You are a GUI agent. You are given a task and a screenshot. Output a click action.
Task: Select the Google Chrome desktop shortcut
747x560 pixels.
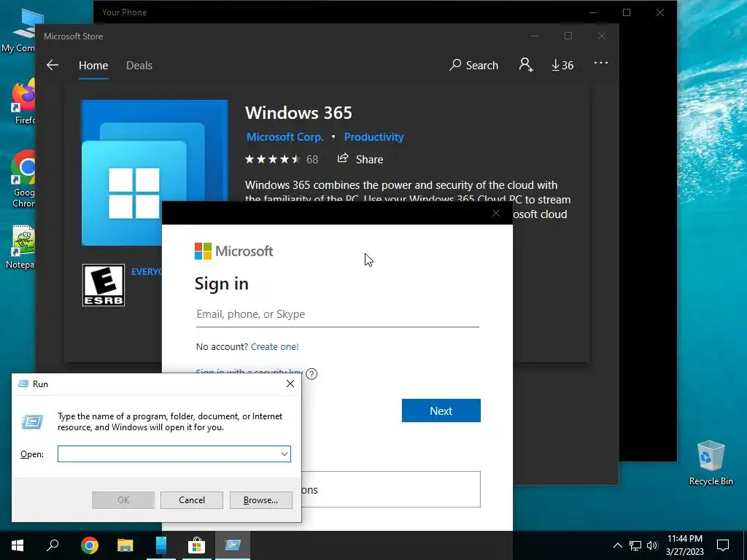pyautogui.click(x=23, y=179)
